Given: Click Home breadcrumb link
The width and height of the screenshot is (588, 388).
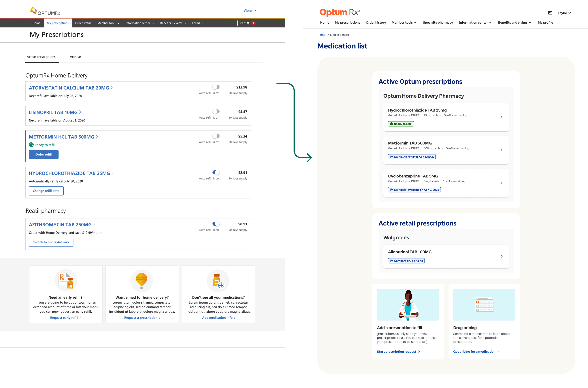Looking at the screenshot, I should tap(321, 35).
